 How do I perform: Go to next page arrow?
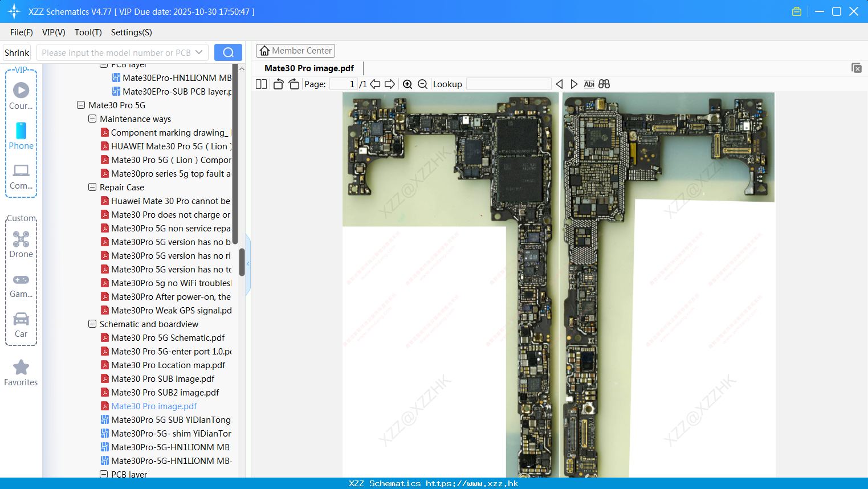(x=390, y=84)
